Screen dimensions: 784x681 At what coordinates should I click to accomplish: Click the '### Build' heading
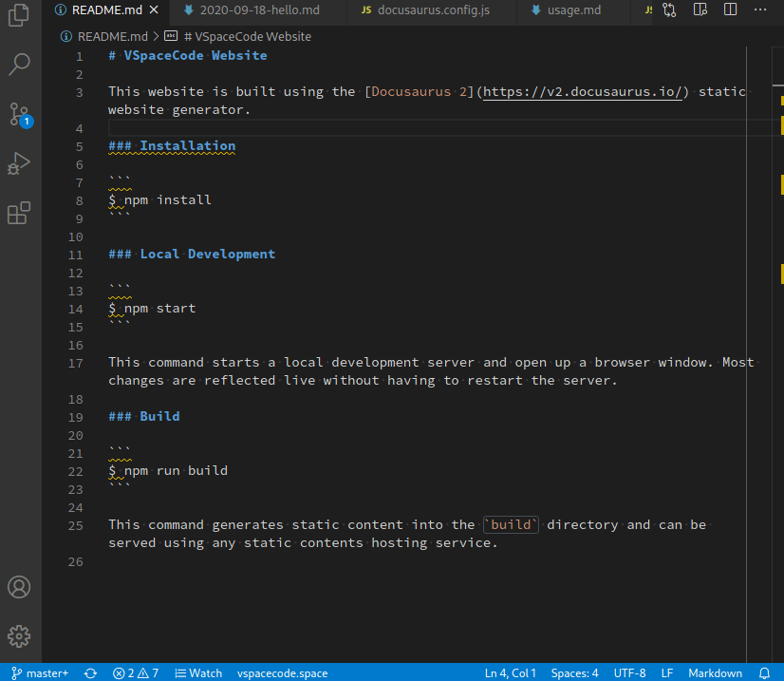[x=144, y=416]
